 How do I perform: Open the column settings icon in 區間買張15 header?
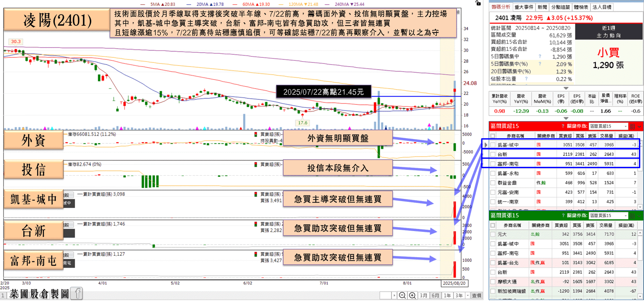click(x=632, y=216)
